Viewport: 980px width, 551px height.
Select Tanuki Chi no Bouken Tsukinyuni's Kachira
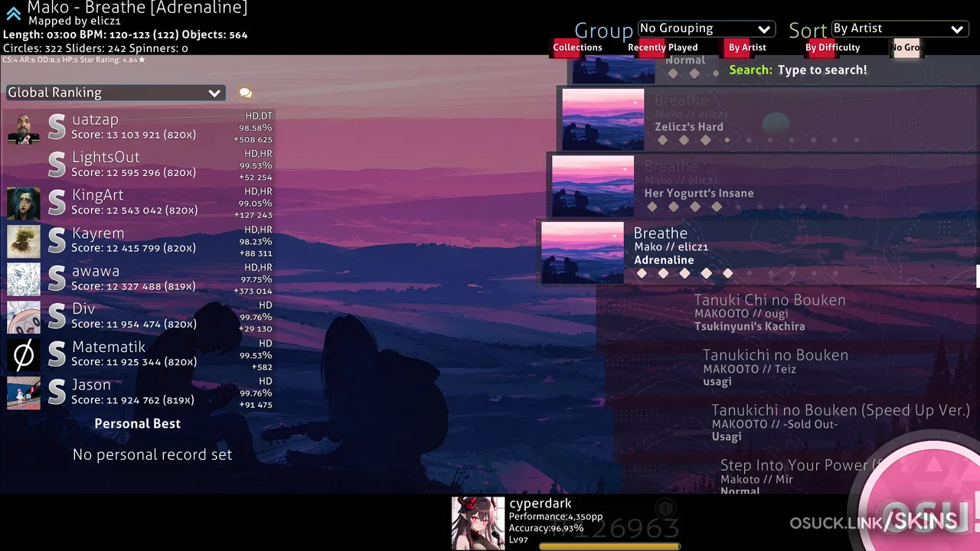click(x=789, y=312)
